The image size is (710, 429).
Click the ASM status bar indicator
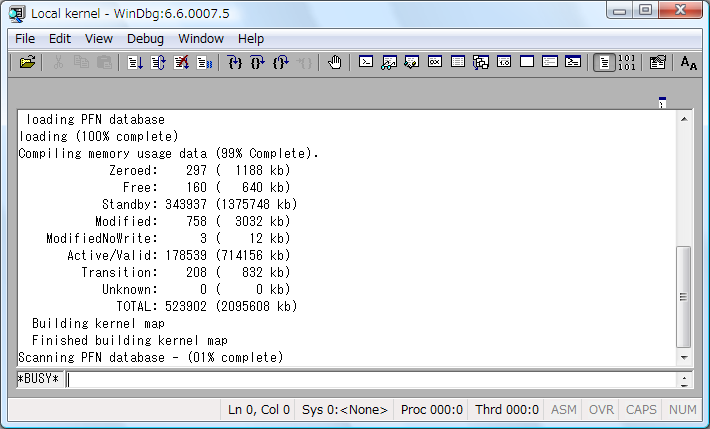coord(564,410)
